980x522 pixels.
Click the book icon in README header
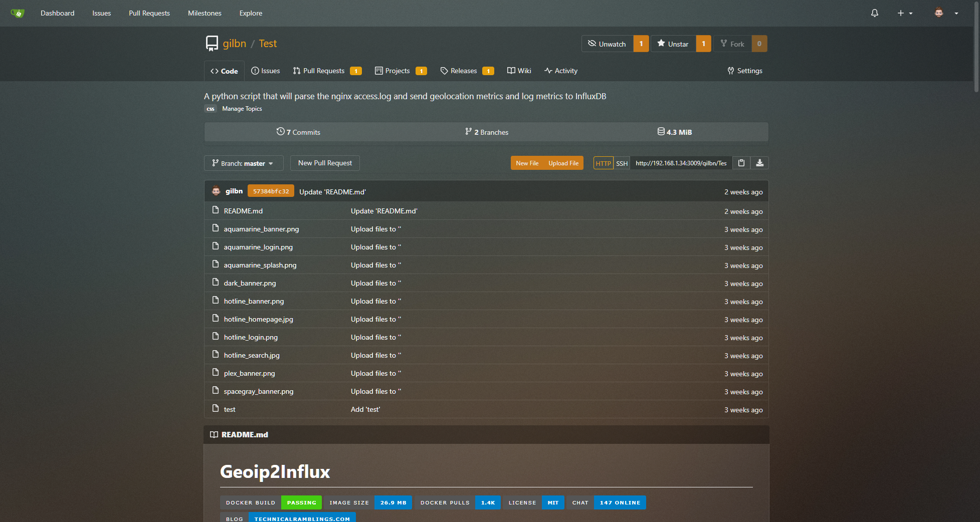214,434
